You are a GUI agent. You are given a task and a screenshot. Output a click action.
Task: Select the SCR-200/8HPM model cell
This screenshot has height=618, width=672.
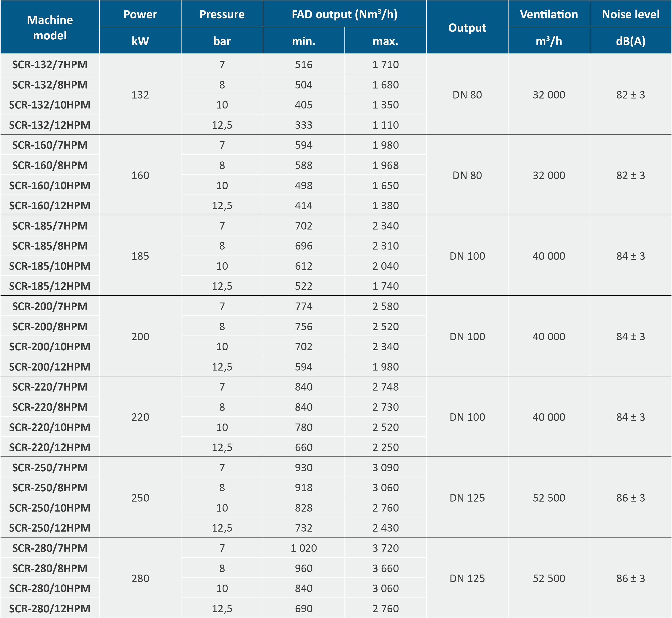point(50,326)
